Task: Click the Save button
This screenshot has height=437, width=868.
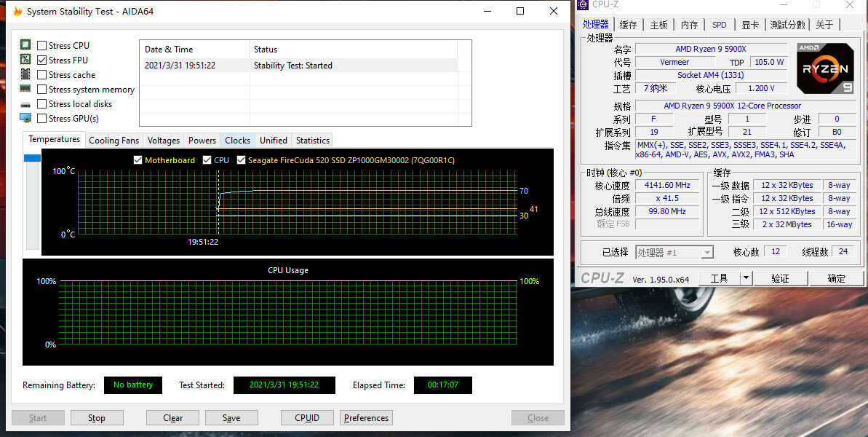Action: coord(231,418)
